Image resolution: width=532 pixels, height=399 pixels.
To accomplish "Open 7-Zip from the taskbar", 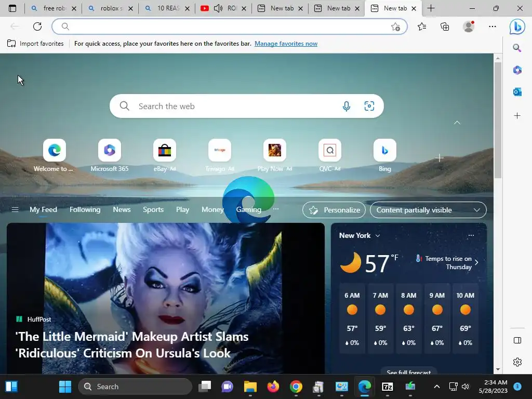I will coord(388,387).
